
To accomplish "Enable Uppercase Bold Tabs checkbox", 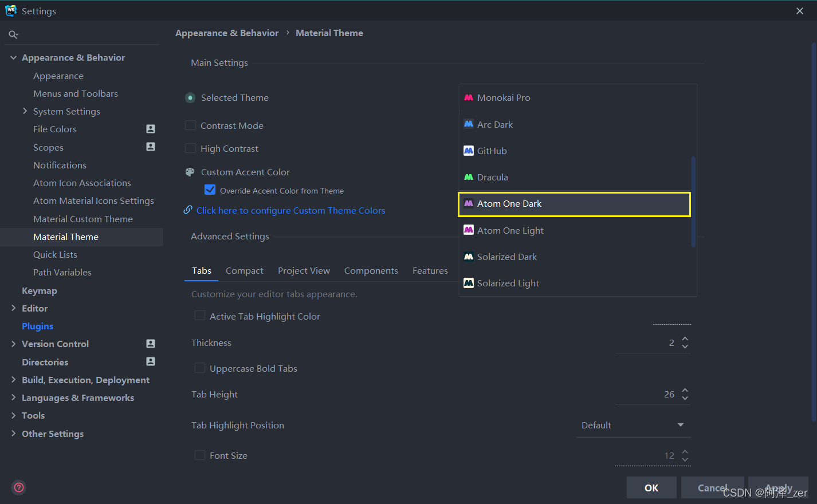I will [x=200, y=368].
